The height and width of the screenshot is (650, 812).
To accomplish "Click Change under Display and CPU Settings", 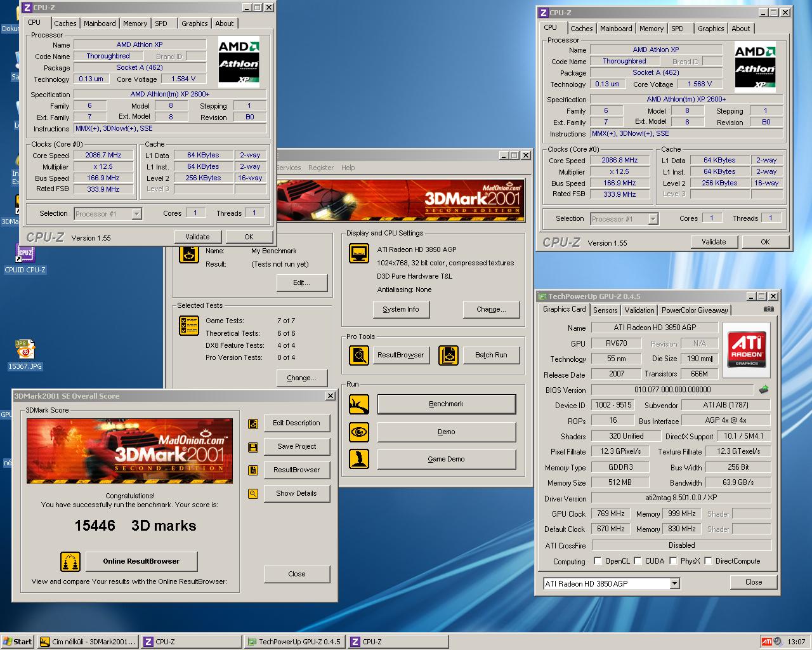I will (491, 309).
